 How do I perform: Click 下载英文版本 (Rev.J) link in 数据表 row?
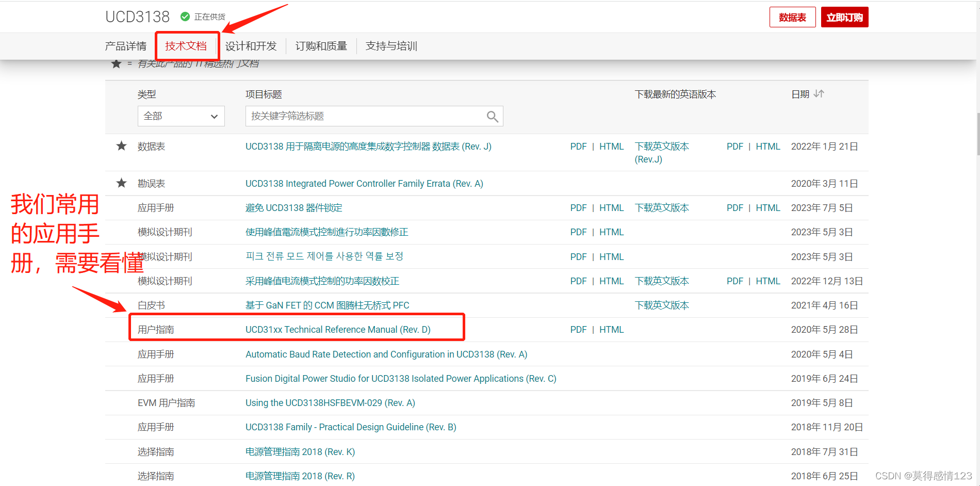pyautogui.click(x=662, y=153)
